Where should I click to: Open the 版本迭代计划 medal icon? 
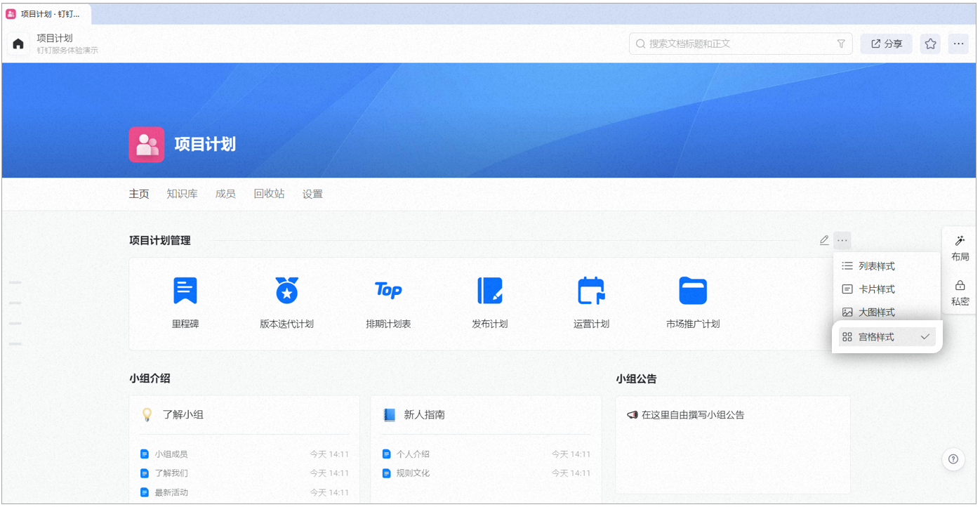pyautogui.click(x=286, y=290)
